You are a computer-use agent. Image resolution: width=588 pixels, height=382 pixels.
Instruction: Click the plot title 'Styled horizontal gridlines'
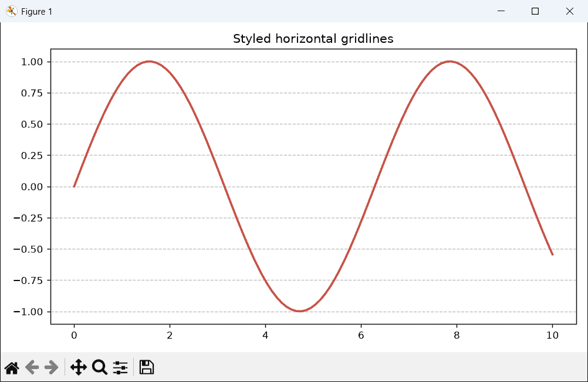point(313,39)
